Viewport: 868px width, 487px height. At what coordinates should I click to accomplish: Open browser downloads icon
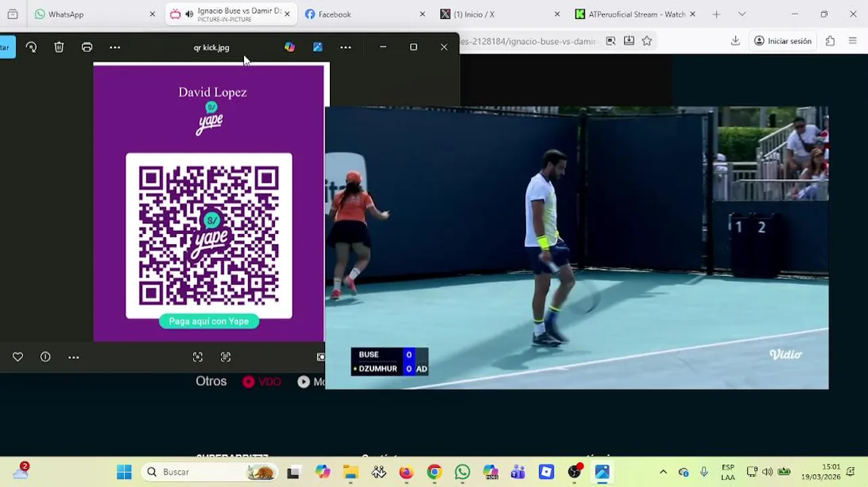click(735, 41)
